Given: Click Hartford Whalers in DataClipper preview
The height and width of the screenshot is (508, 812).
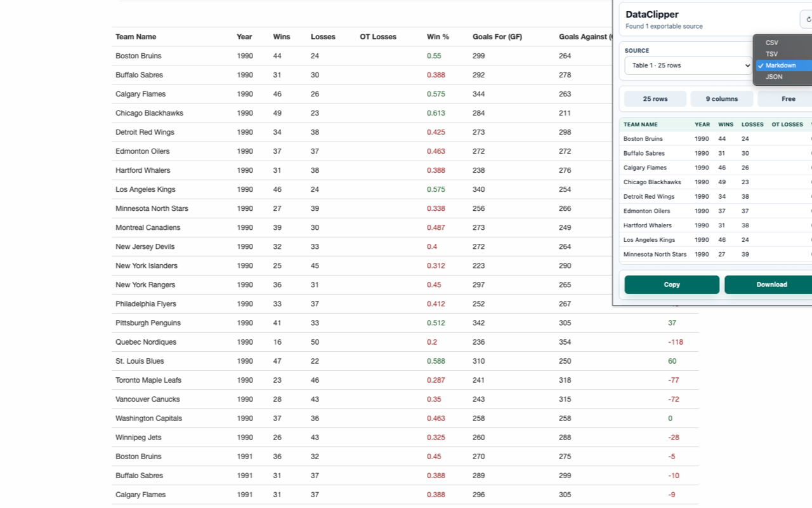Looking at the screenshot, I should tap(647, 225).
